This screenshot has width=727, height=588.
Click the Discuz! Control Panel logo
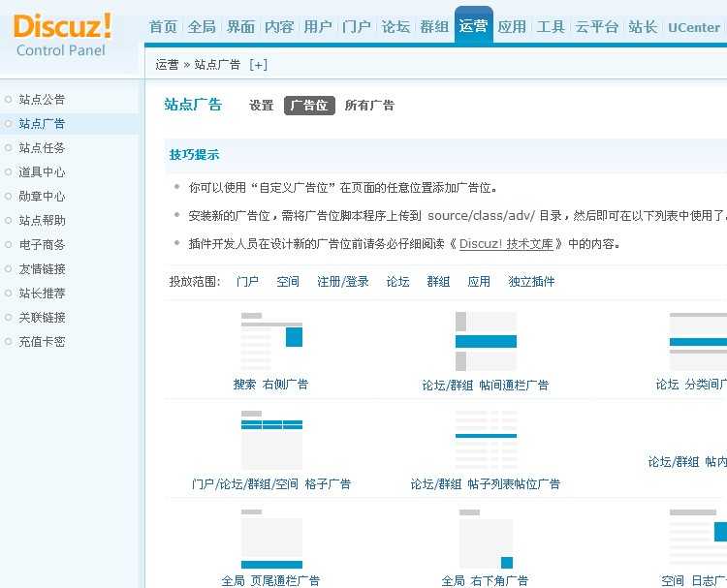coord(62,35)
